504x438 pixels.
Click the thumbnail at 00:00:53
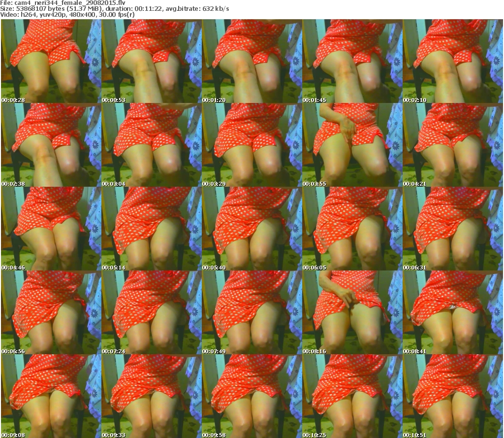click(x=152, y=61)
